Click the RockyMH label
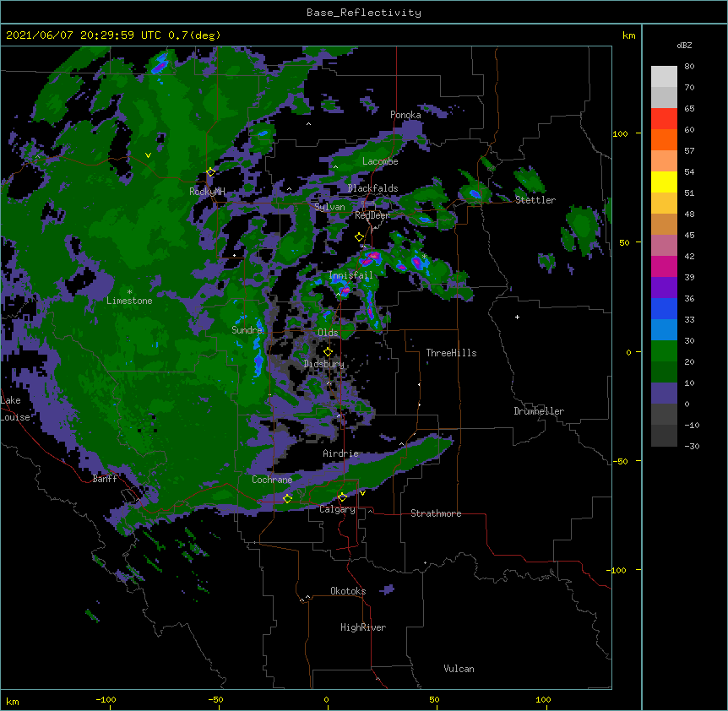The height and width of the screenshot is (711, 728). [x=207, y=192]
